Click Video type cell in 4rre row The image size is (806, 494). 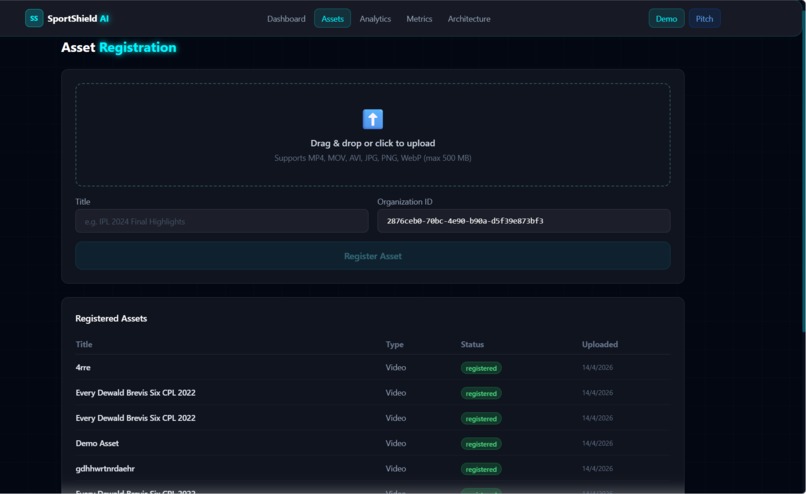[396, 368]
